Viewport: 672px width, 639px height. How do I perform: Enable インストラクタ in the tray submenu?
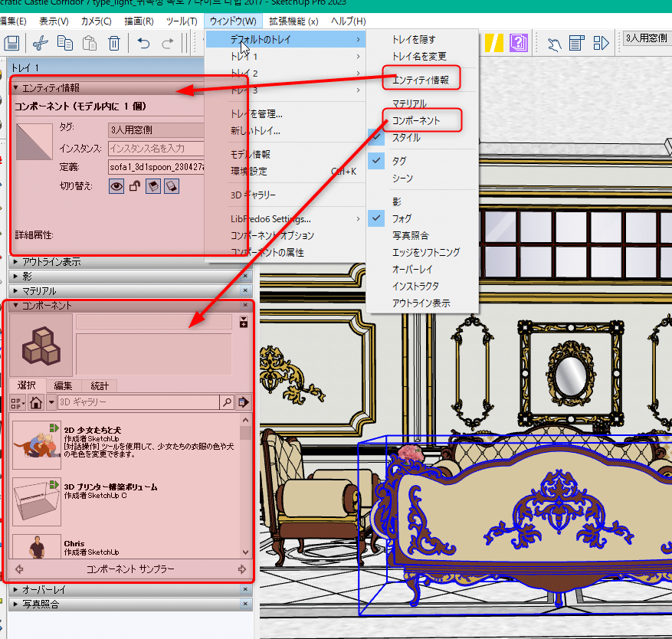pyautogui.click(x=415, y=287)
